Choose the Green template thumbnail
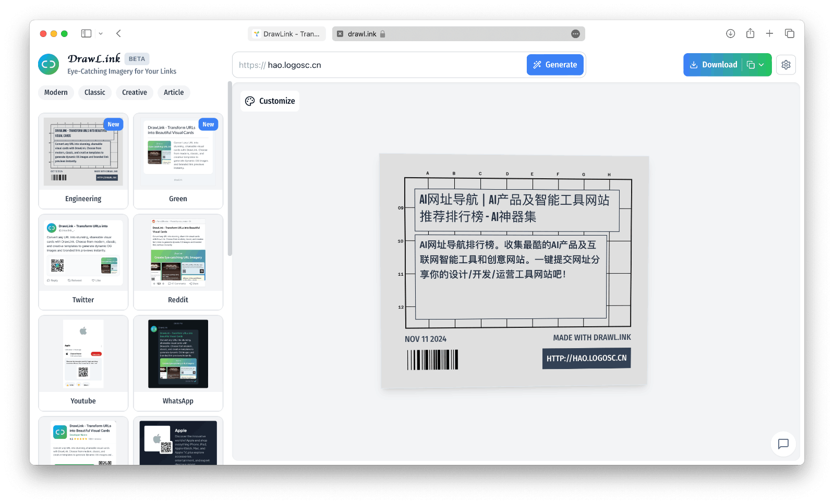 tap(178, 161)
